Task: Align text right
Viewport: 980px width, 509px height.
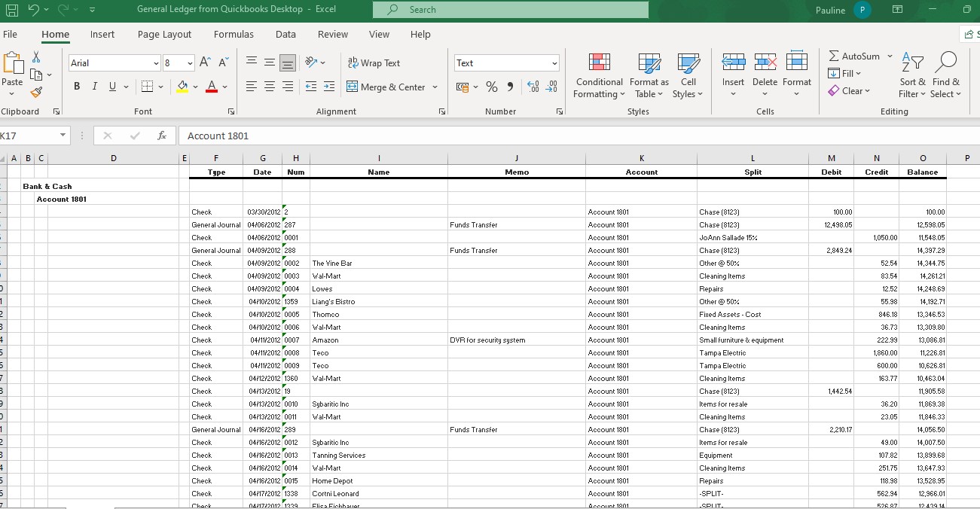Action: (x=288, y=87)
